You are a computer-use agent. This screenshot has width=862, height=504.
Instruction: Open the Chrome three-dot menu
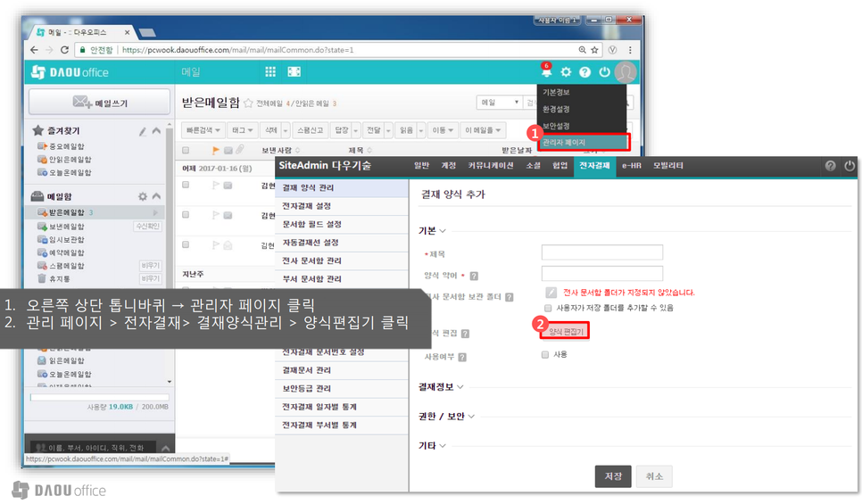630,50
